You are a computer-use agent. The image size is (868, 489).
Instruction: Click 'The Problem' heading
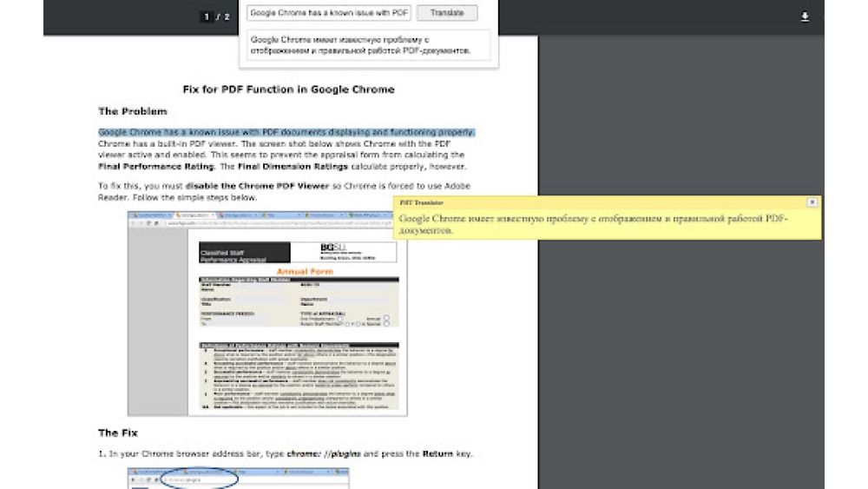tap(132, 111)
